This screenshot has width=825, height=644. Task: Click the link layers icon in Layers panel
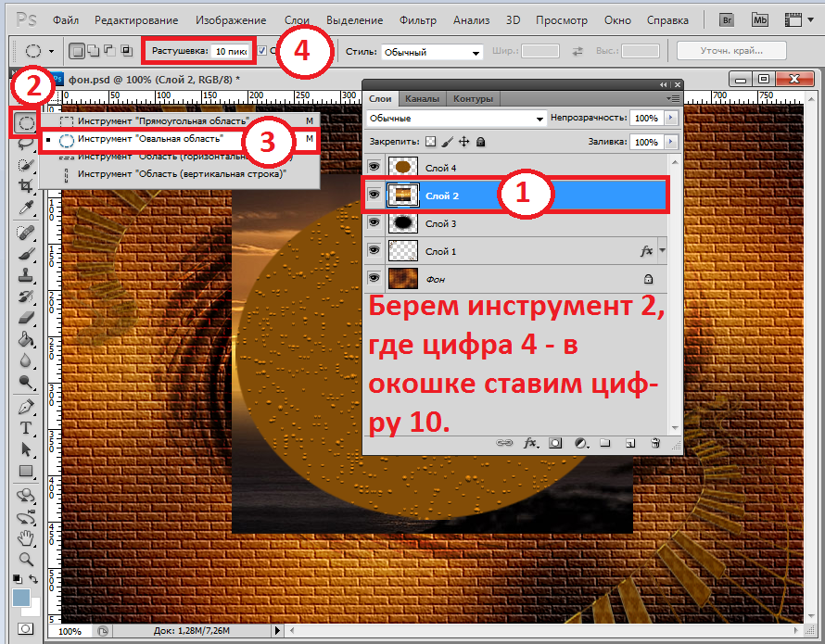504,443
